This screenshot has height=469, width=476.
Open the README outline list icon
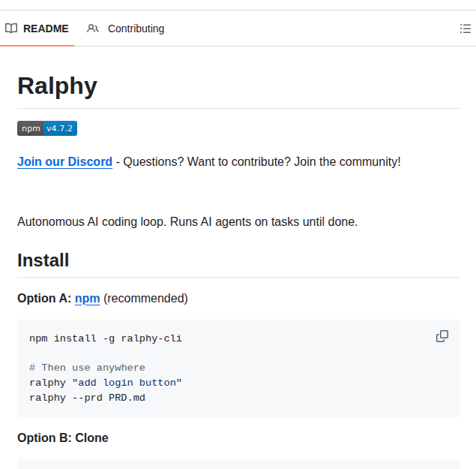point(465,29)
